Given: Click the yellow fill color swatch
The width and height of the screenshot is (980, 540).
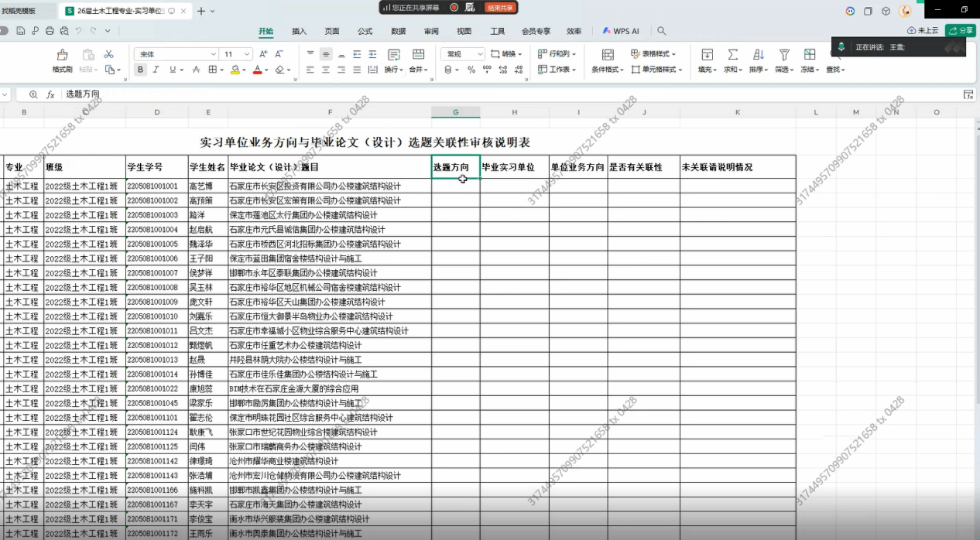Looking at the screenshot, I should 235,70.
